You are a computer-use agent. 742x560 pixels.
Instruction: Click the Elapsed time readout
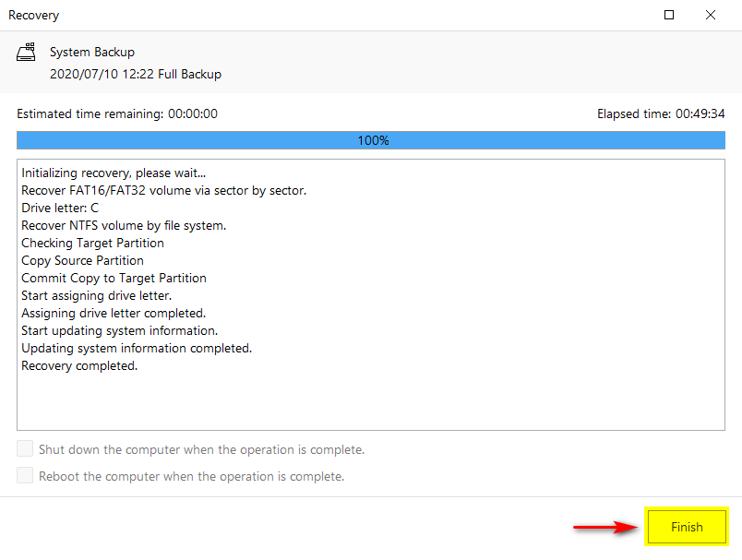(x=661, y=113)
